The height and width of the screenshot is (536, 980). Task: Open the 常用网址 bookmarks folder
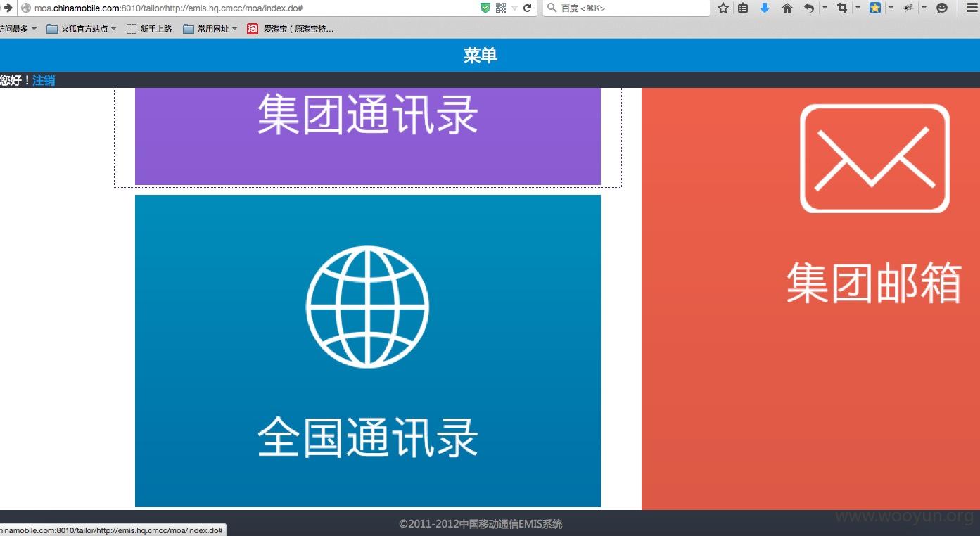click(x=210, y=29)
